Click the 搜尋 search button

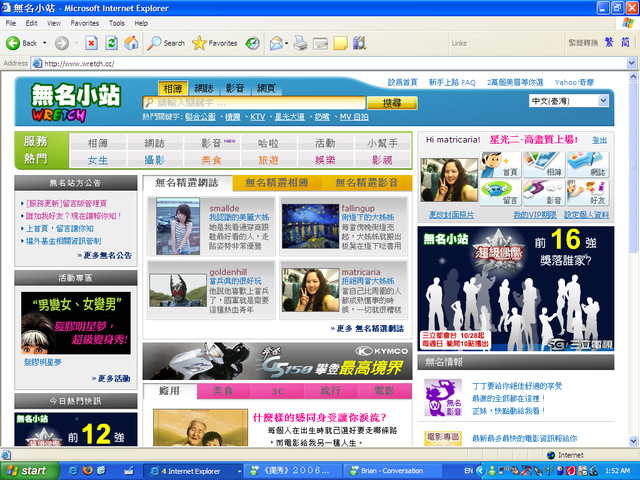[392, 103]
